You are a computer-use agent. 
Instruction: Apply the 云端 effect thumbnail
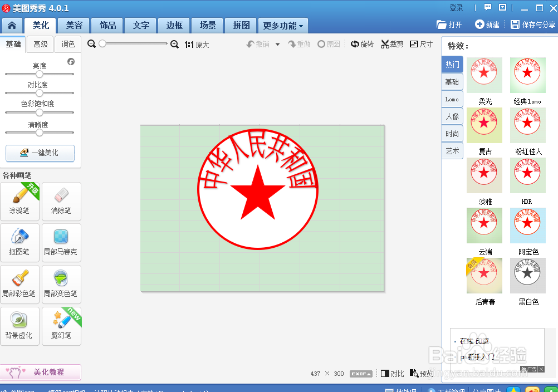pos(484,226)
